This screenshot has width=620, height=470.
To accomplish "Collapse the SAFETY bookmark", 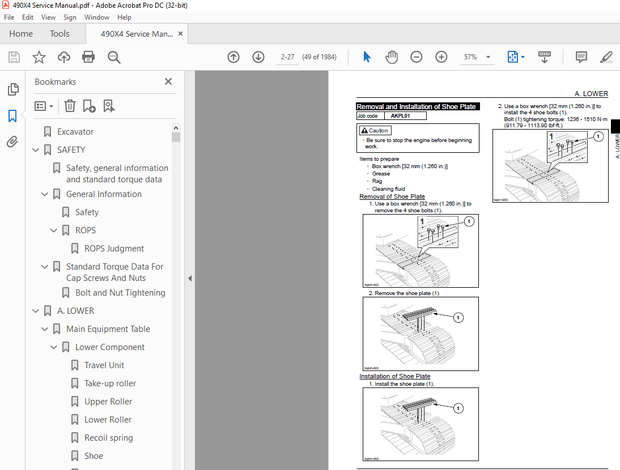I will click(36, 150).
